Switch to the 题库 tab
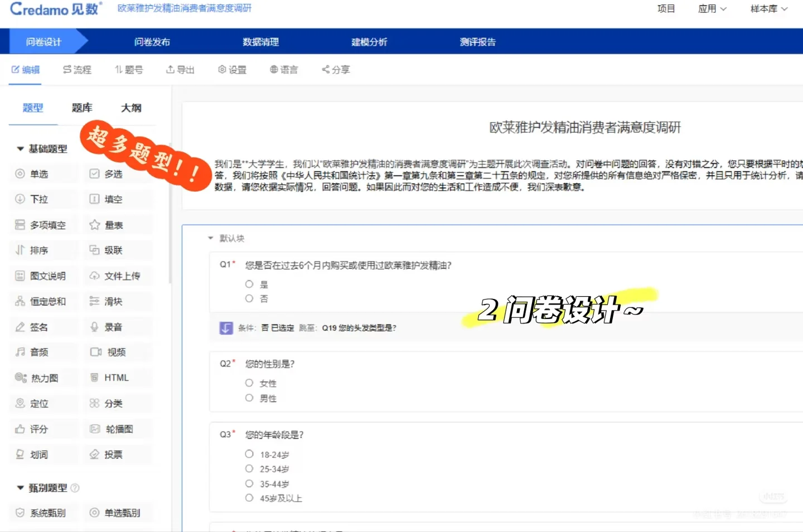 point(82,108)
